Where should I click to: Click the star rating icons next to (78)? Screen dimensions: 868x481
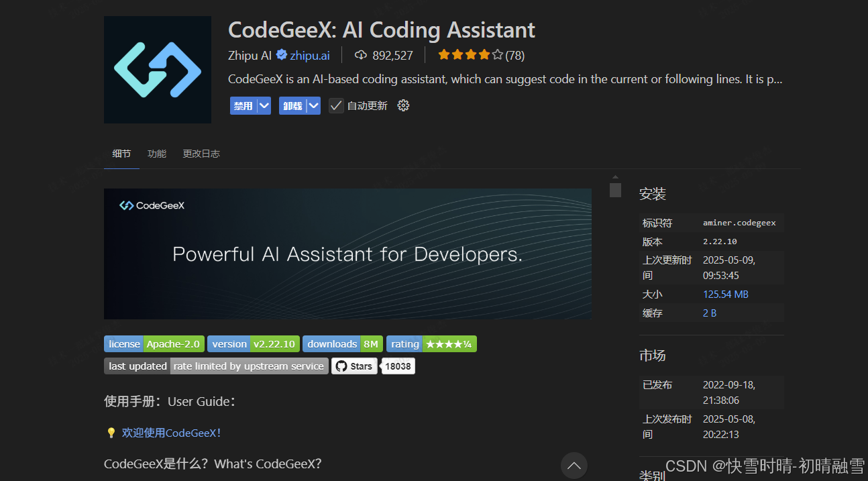pos(470,55)
